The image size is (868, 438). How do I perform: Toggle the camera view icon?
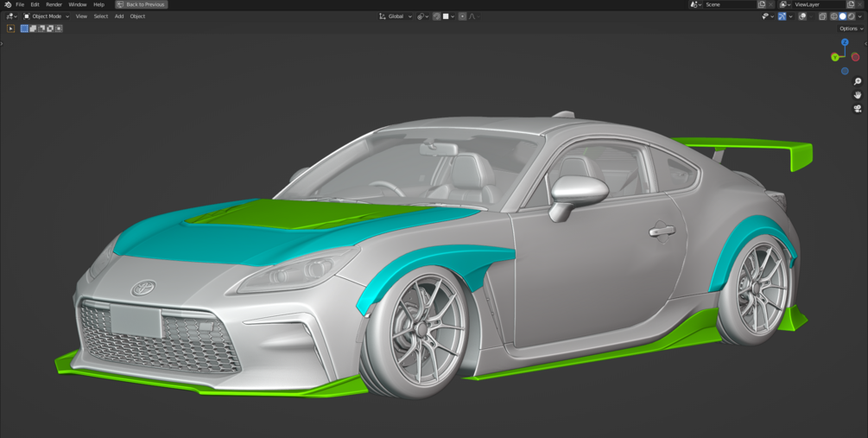coord(858,109)
